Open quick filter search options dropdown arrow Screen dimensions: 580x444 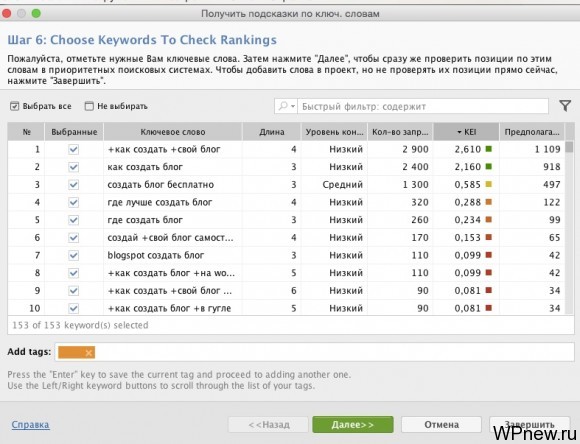click(x=293, y=106)
